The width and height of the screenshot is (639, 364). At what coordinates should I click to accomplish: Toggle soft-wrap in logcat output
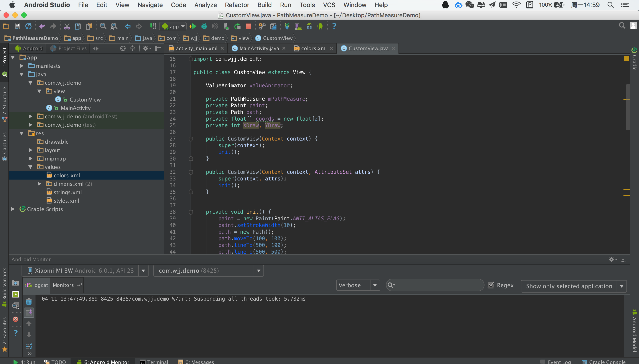[x=29, y=346]
